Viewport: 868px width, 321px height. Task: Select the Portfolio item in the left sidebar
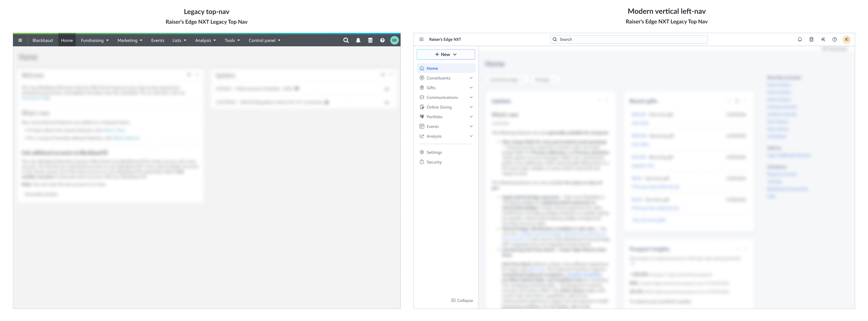pyautogui.click(x=435, y=117)
